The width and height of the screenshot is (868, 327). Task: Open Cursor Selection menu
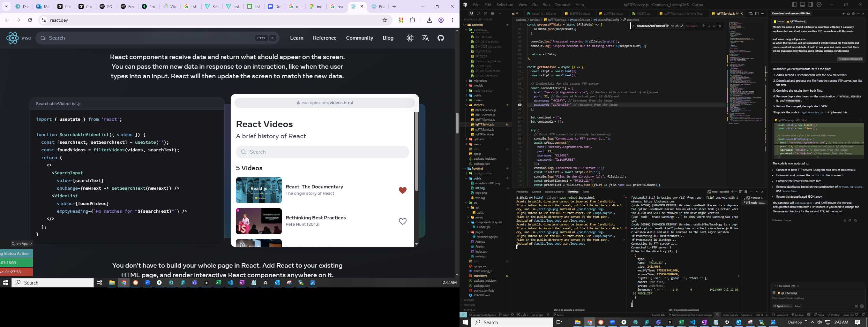click(x=505, y=5)
